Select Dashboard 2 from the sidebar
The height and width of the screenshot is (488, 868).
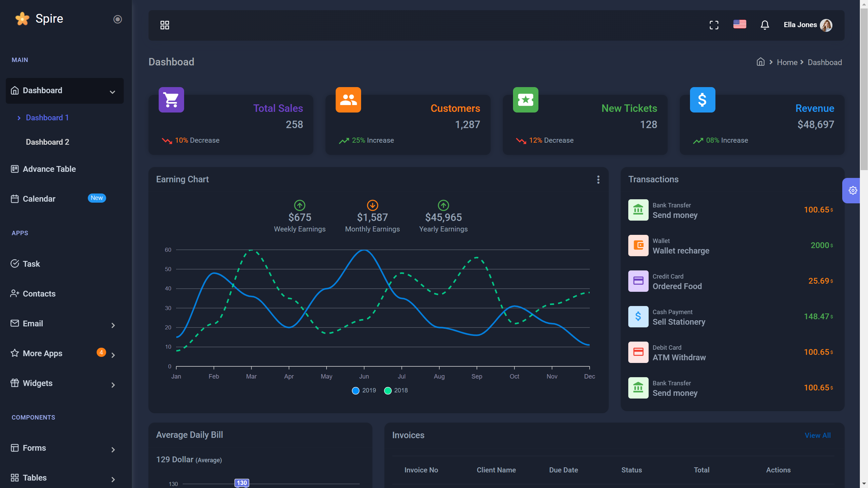pyautogui.click(x=47, y=142)
